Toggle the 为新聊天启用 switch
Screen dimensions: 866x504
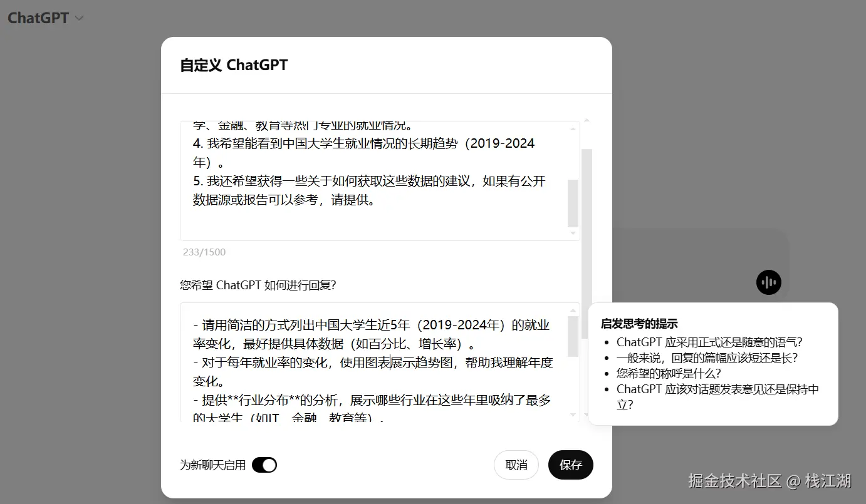264,465
